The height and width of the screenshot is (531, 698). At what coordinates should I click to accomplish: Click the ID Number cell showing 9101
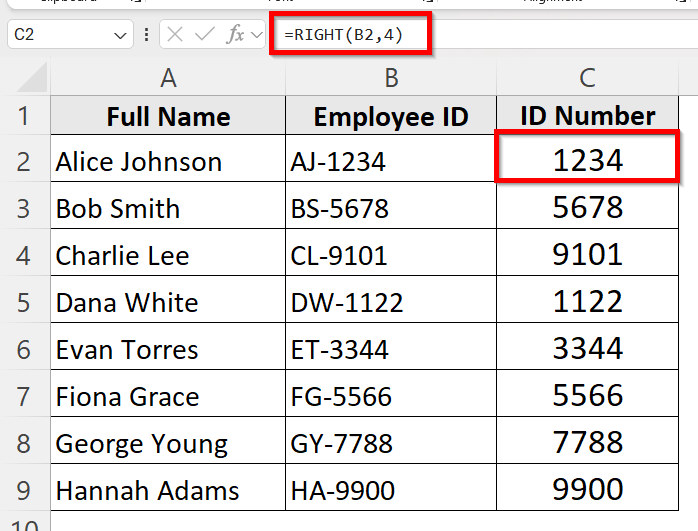[x=587, y=255]
